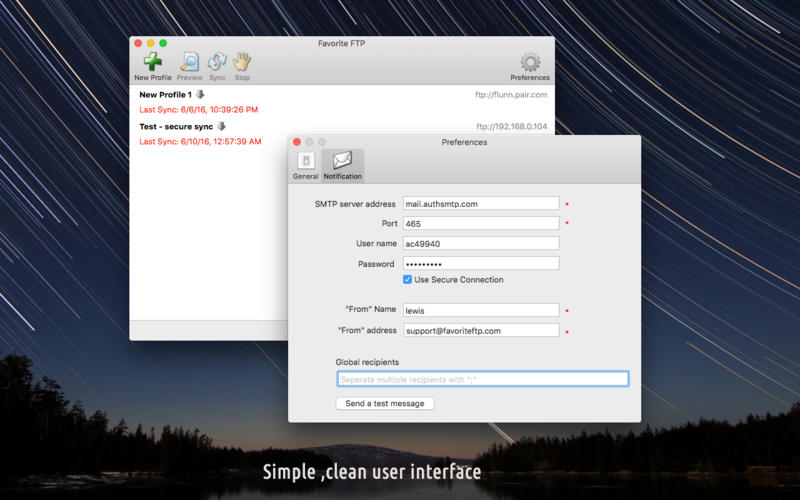
Task: Focus the Global recipients text box
Action: (482, 379)
